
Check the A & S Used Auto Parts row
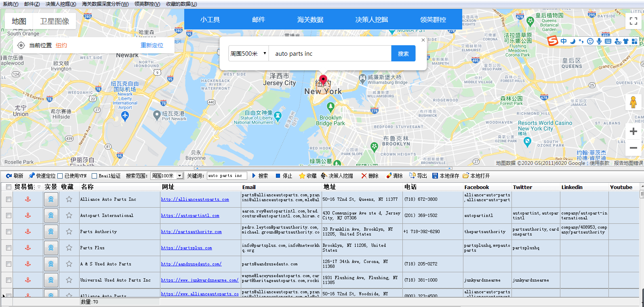pyautogui.click(x=8, y=264)
